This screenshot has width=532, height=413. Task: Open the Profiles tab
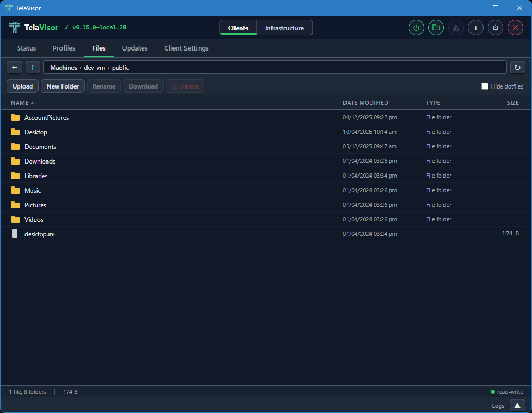[x=64, y=48]
